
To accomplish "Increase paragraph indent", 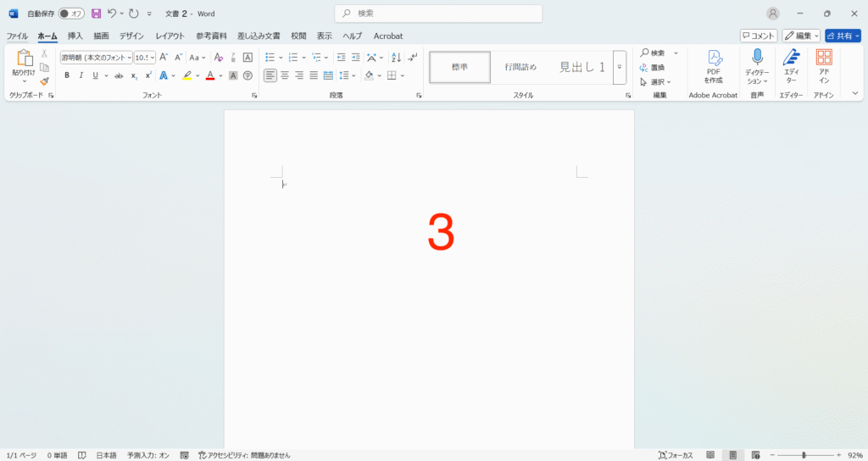I will 355,57.
